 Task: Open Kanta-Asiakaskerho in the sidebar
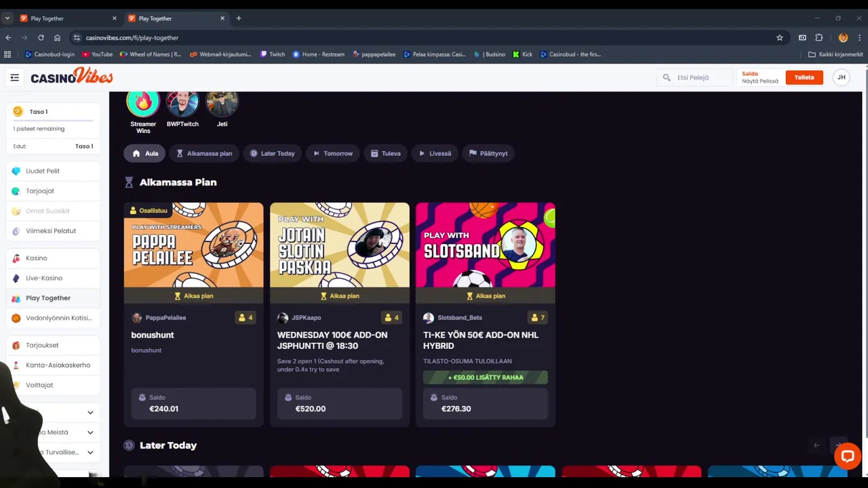point(53,365)
